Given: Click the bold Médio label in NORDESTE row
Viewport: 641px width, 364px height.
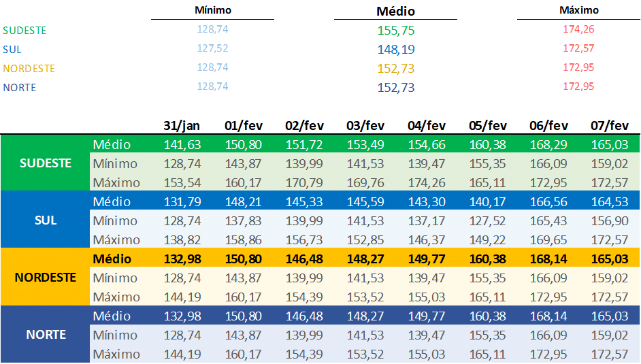Looking at the screenshot, I should pyautogui.click(x=112, y=259).
